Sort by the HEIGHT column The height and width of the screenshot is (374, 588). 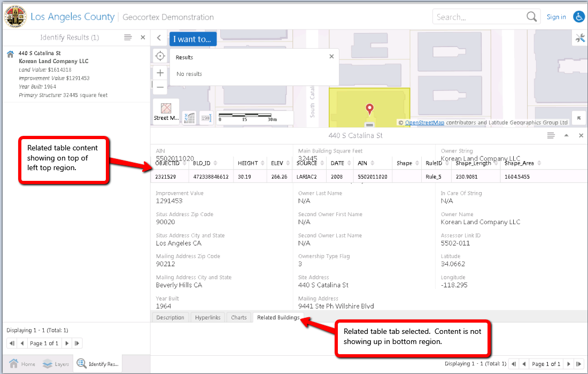(x=251, y=163)
